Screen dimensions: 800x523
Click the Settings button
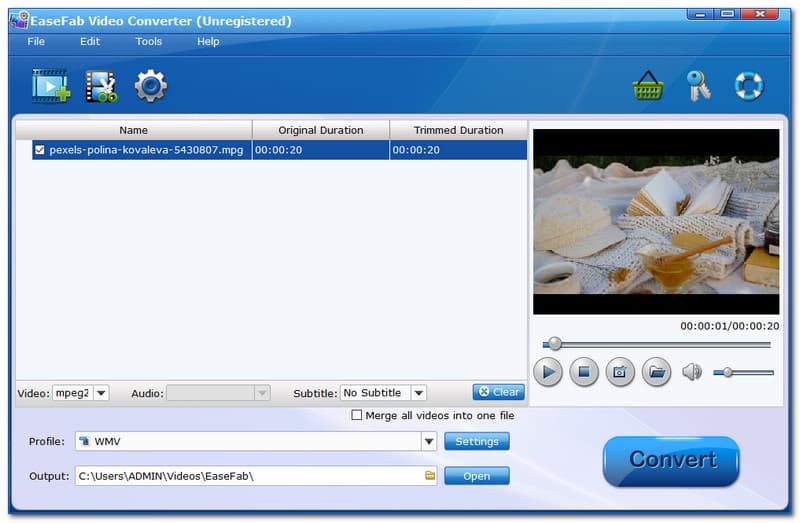(x=477, y=441)
